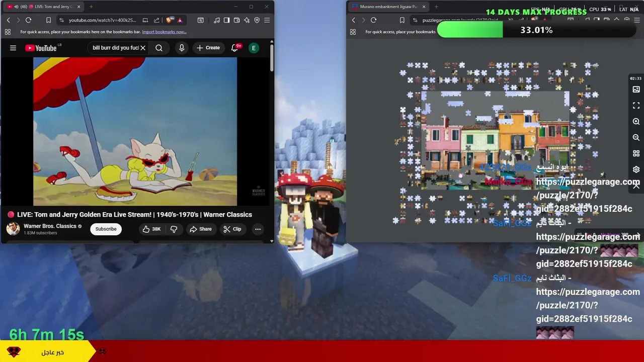Open a new tab in puzzle window
This screenshot has height=362, width=644.
[x=436, y=7]
